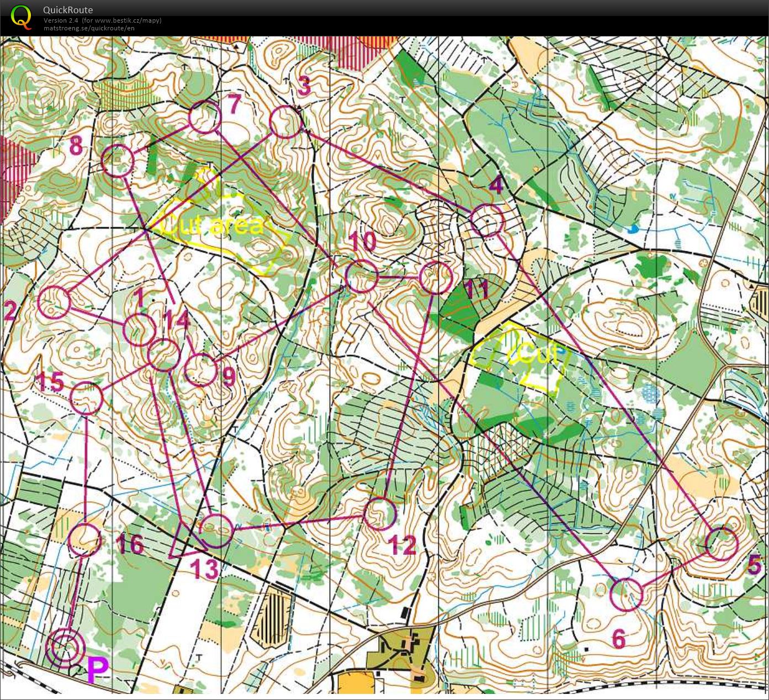Select control circle 6 on the map

[x=627, y=595]
